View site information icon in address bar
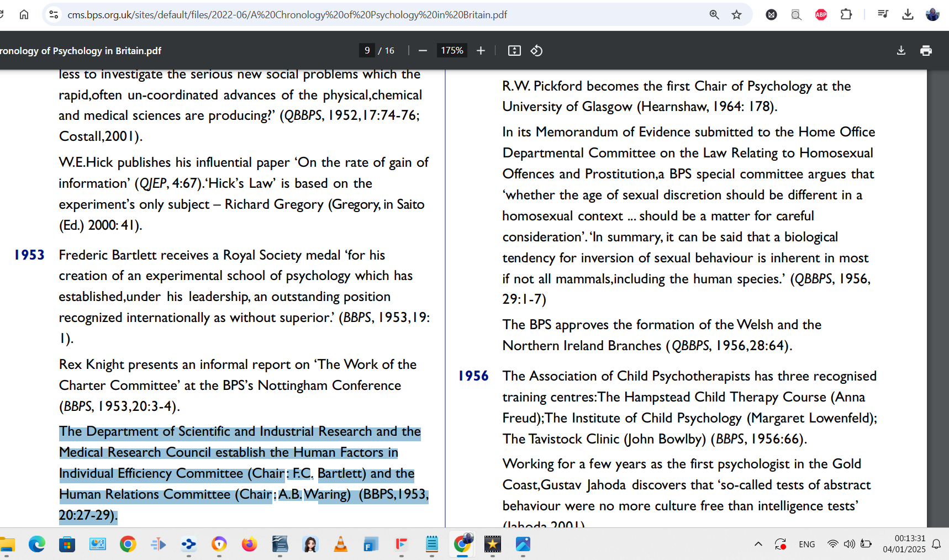949x560 pixels. (x=54, y=15)
